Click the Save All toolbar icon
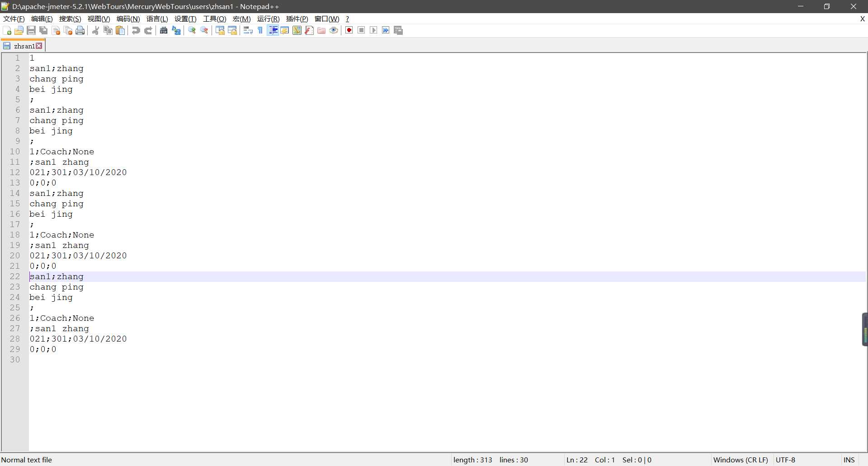Image resolution: width=868 pixels, height=466 pixels. point(43,30)
